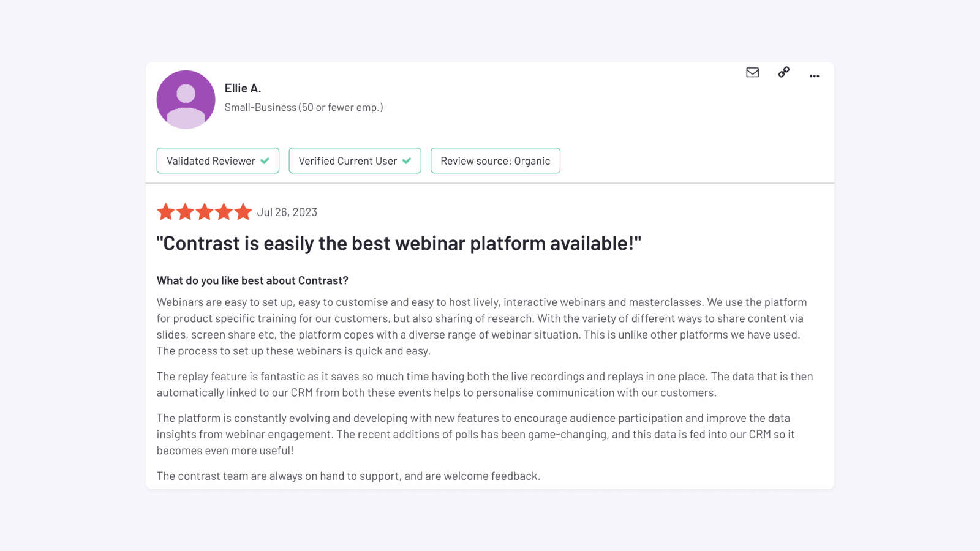Click the fifth red rating star

click(x=244, y=212)
